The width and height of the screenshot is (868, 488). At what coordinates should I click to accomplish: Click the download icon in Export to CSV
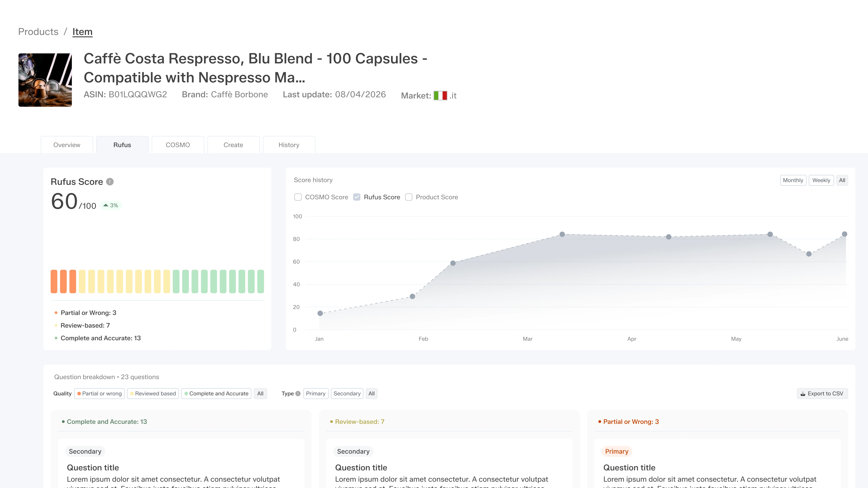[803, 394]
